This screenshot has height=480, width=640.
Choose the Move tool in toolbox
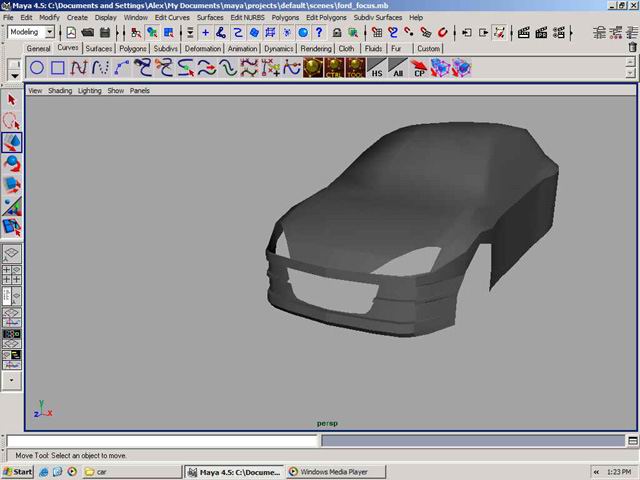(x=12, y=142)
